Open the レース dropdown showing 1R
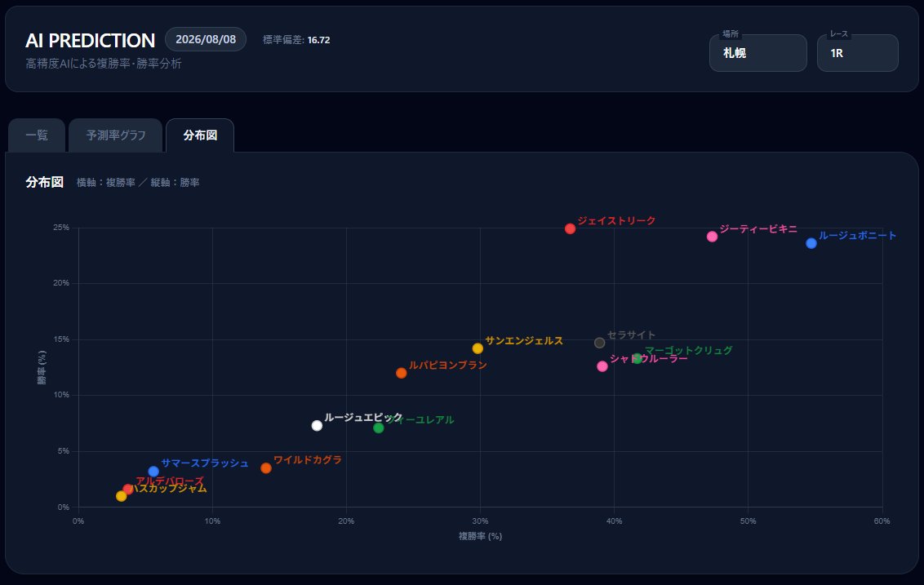This screenshot has width=924, height=585. 857,53
